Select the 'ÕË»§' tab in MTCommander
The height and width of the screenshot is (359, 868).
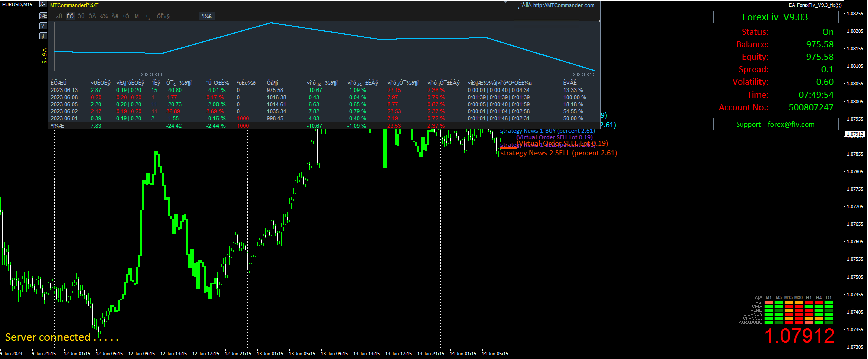[x=163, y=16]
